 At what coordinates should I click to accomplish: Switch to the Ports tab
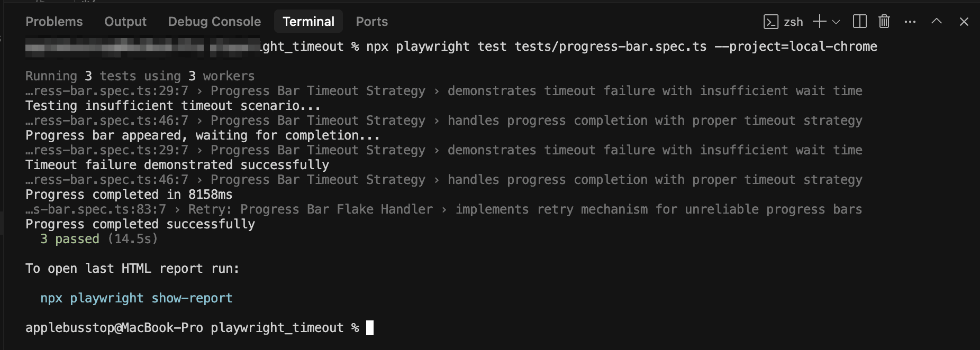click(371, 21)
